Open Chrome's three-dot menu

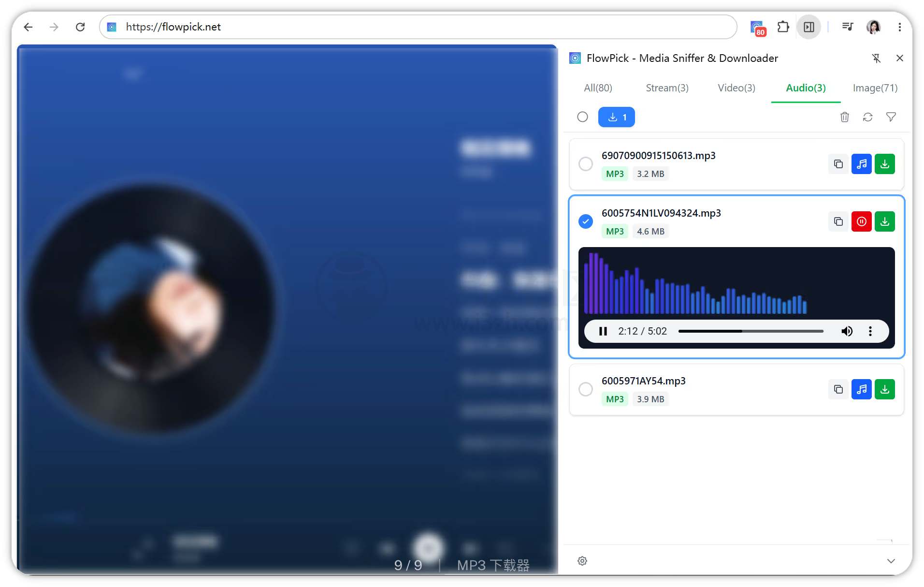click(x=900, y=27)
